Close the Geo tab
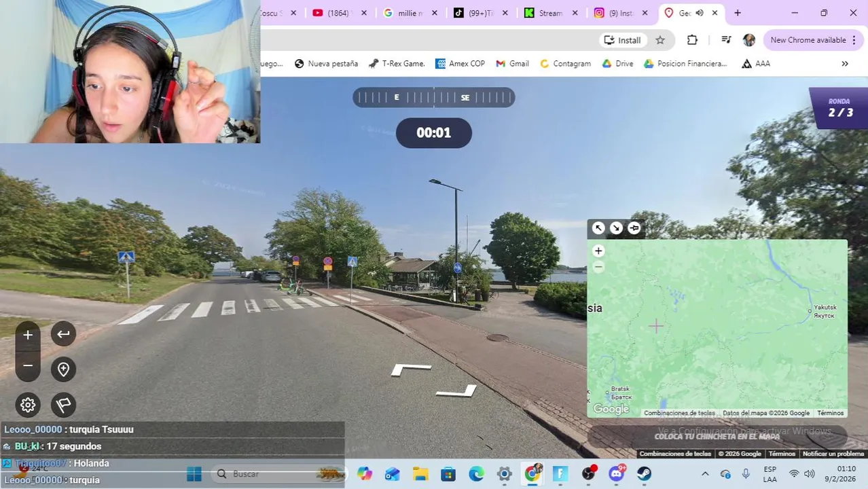 click(x=715, y=13)
